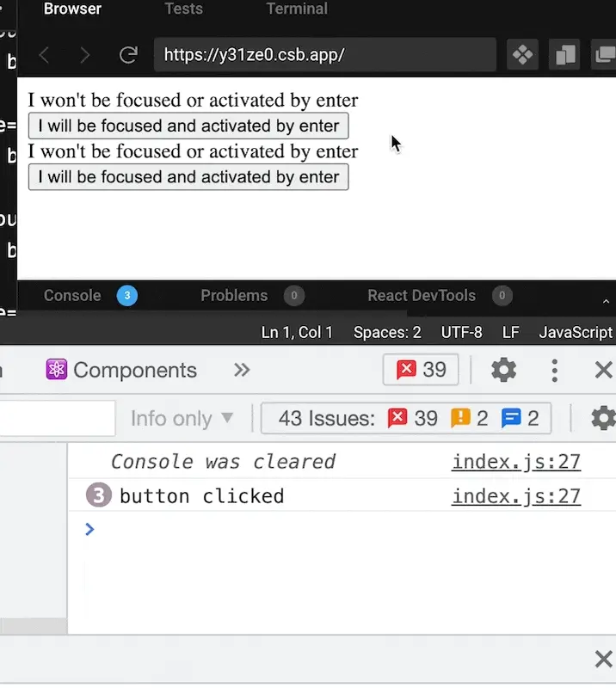Change file encoding UTF-8

tap(461, 333)
